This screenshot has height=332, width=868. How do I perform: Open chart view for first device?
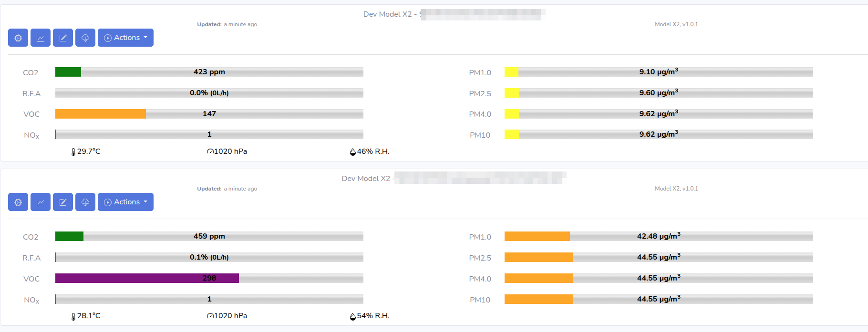point(41,38)
